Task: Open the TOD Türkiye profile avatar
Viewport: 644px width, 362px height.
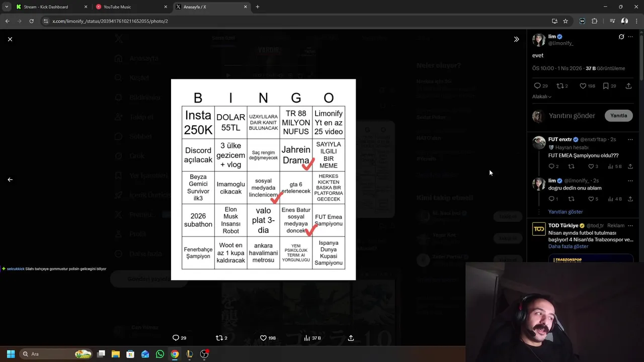Action: point(539,229)
